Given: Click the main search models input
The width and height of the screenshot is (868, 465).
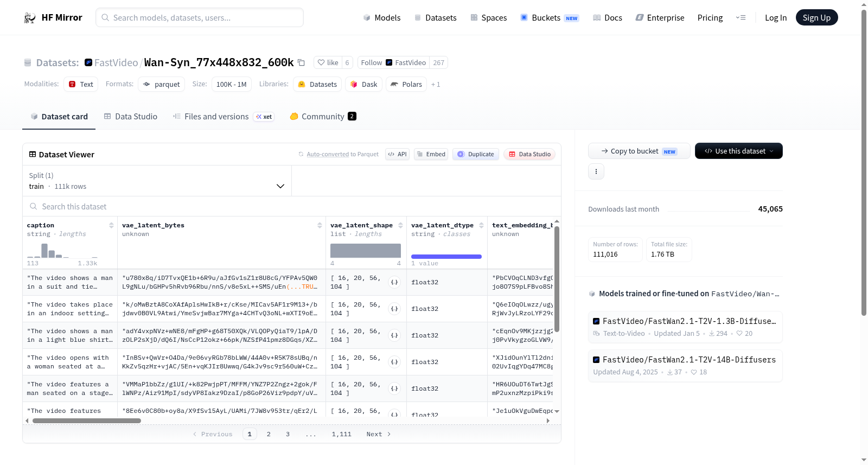Looking at the screenshot, I should (200, 17).
